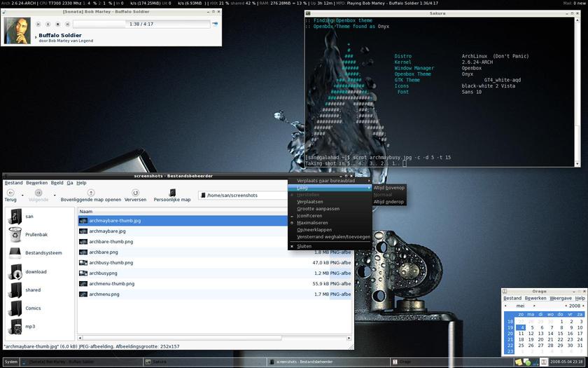Click Sonata's pause button
This screenshot has height=368, width=588.
click(x=48, y=24)
